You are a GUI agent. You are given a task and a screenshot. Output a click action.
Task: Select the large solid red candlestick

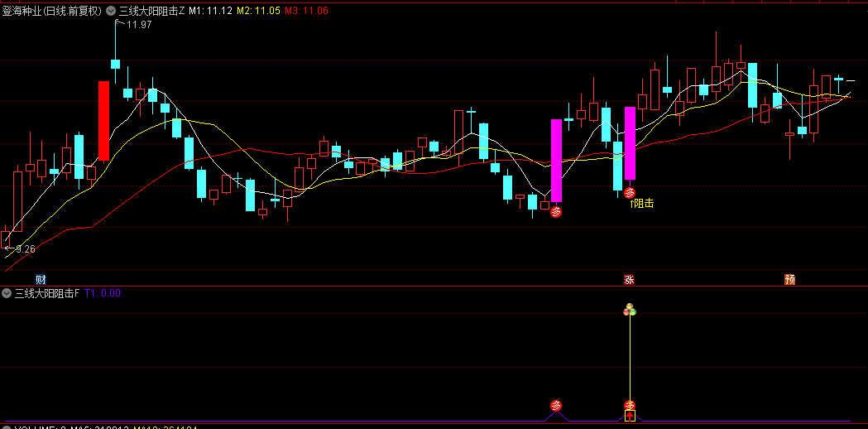[x=104, y=121]
